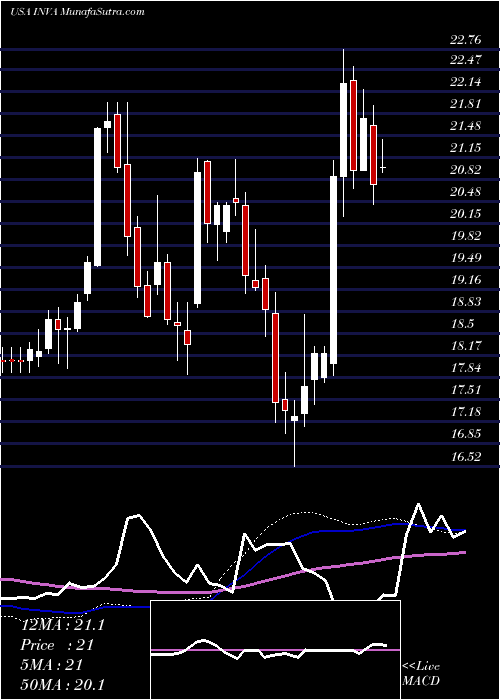Click the 16.52 price axis label
This screenshot has height=700, width=500.
click(466, 456)
